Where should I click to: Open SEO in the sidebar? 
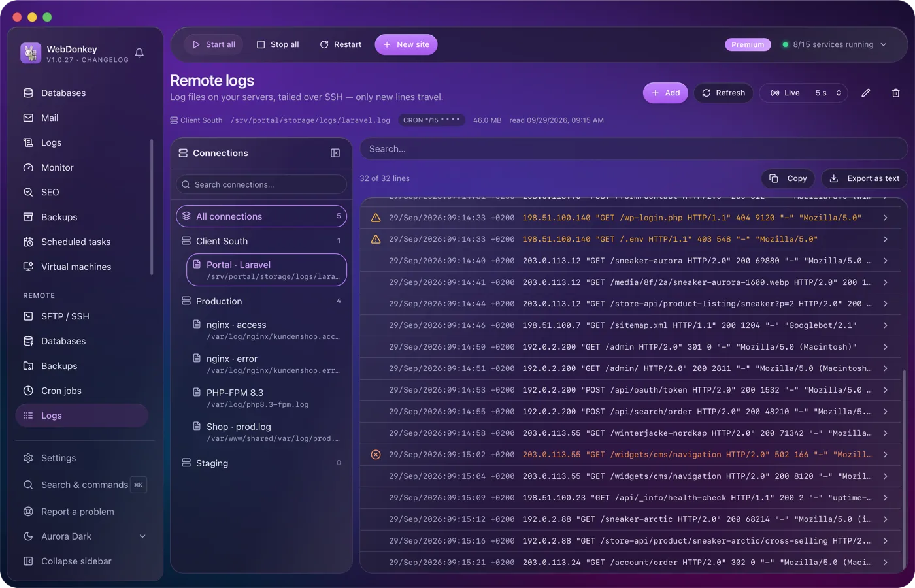pyautogui.click(x=82, y=192)
